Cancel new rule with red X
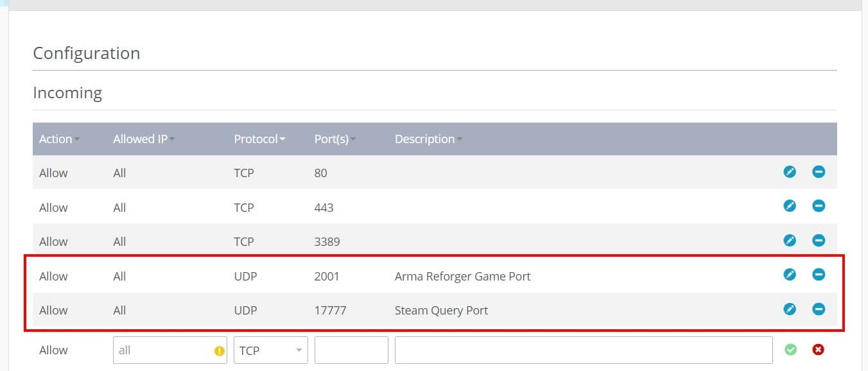 point(818,350)
